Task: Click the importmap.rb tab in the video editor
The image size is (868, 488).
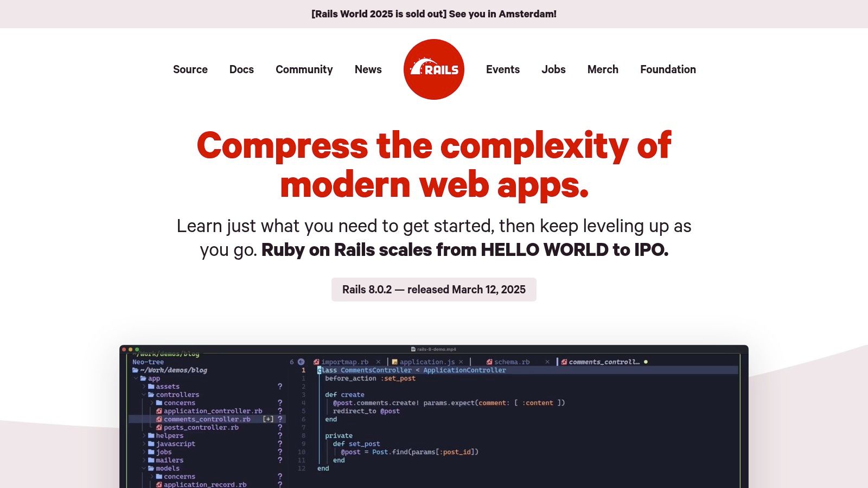Action: coord(345,362)
